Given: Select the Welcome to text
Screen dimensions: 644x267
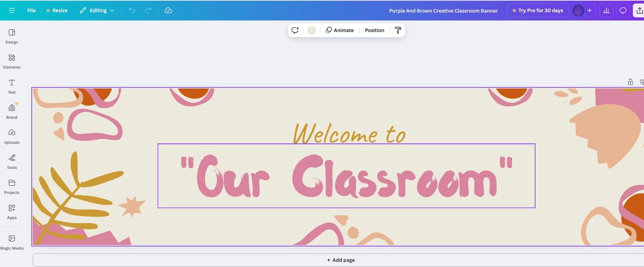Looking at the screenshot, I should coord(350,133).
